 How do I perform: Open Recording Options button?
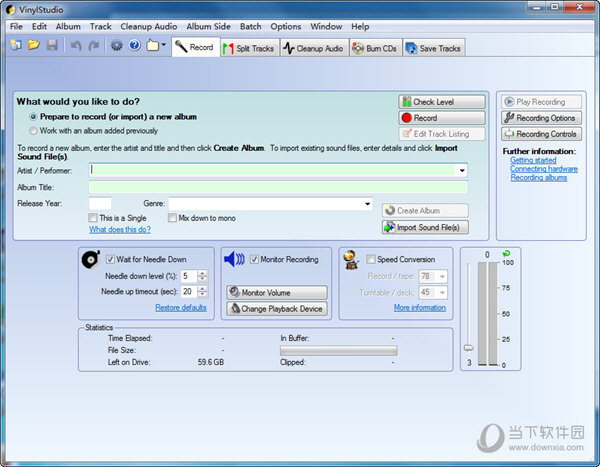tap(541, 118)
